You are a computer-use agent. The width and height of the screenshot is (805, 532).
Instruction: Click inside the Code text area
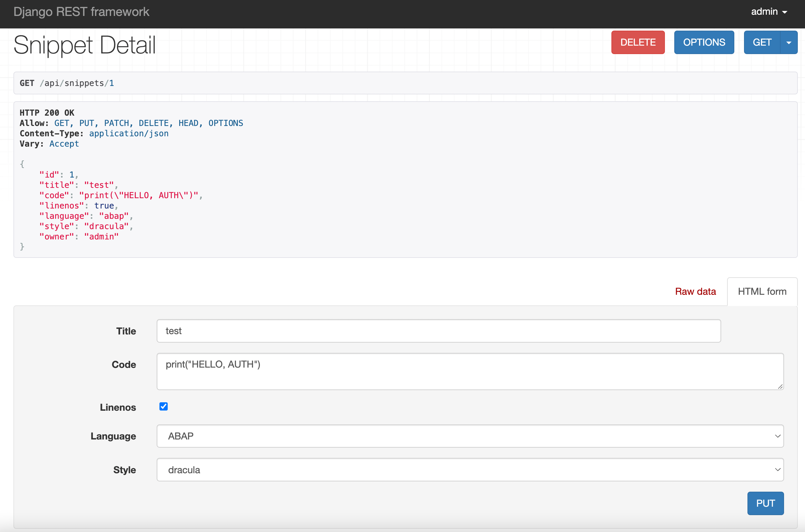(470, 371)
